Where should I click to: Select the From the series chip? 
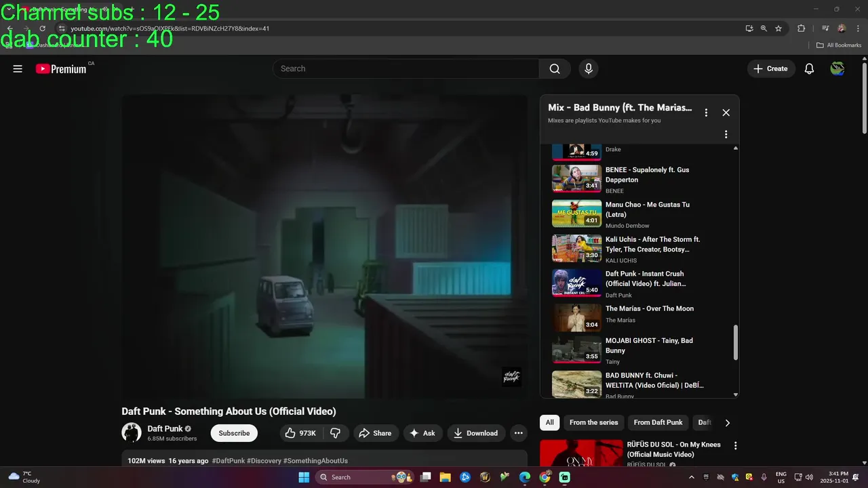coord(593,422)
